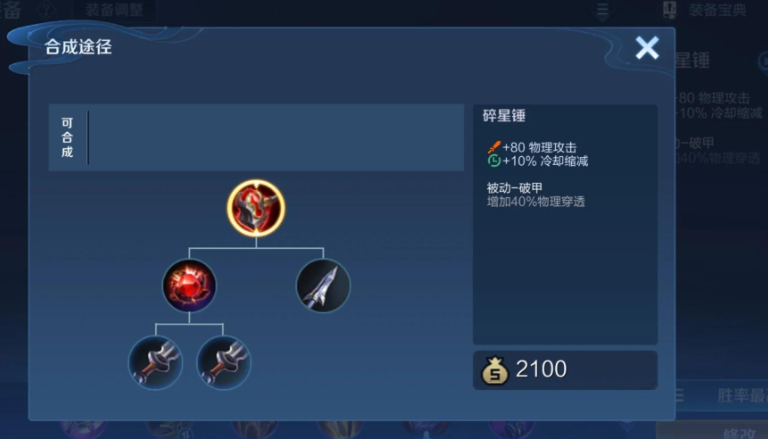Select the 碎星锤 hammer icon at tree top
Image resolution: width=768 pixels, height=439 pixels.
[256, 208]
